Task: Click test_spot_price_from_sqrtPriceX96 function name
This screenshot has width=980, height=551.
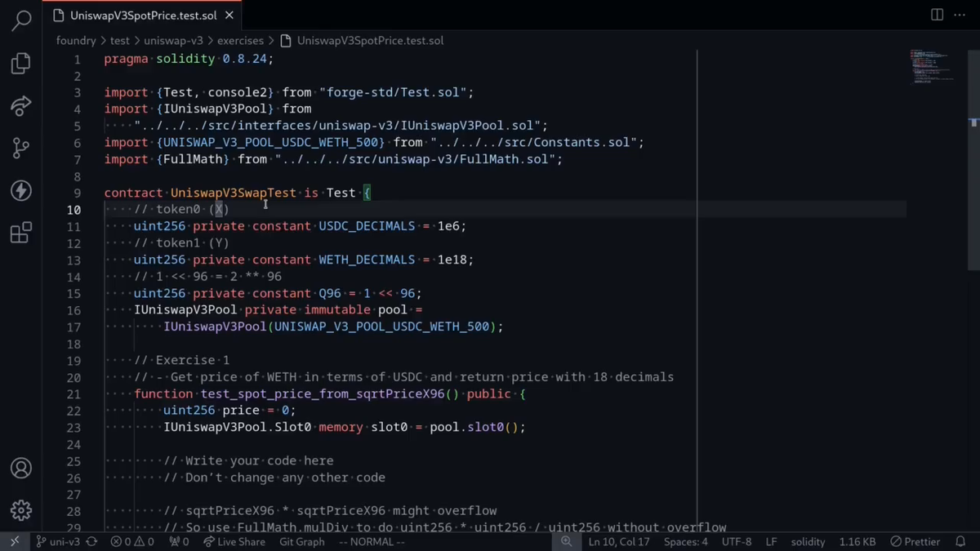Action: (x=323, y=394)
